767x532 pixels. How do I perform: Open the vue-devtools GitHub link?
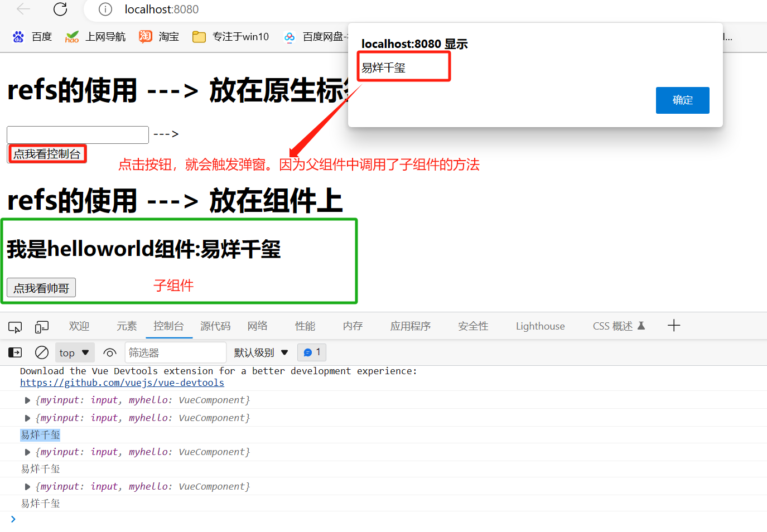click(x=122, y=383)
